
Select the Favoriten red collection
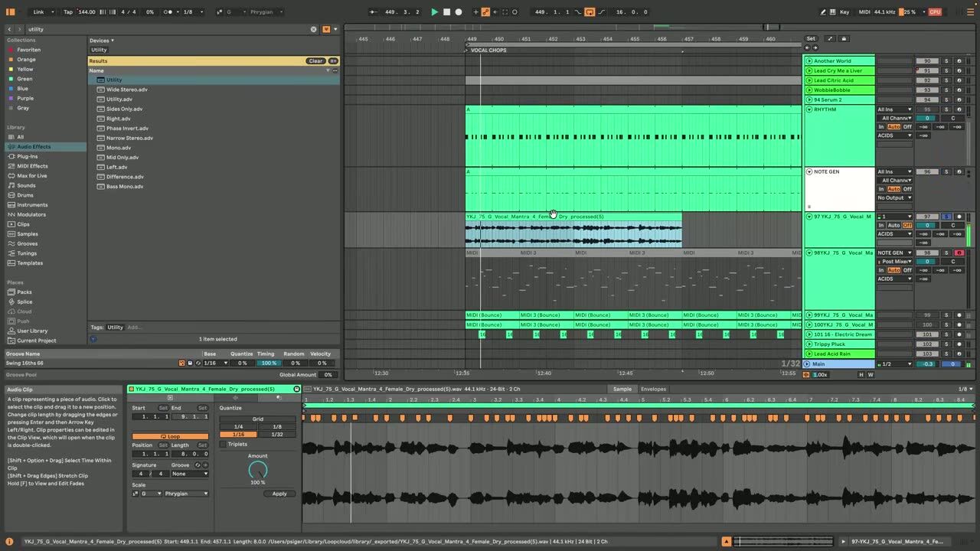tap(28, 50)
